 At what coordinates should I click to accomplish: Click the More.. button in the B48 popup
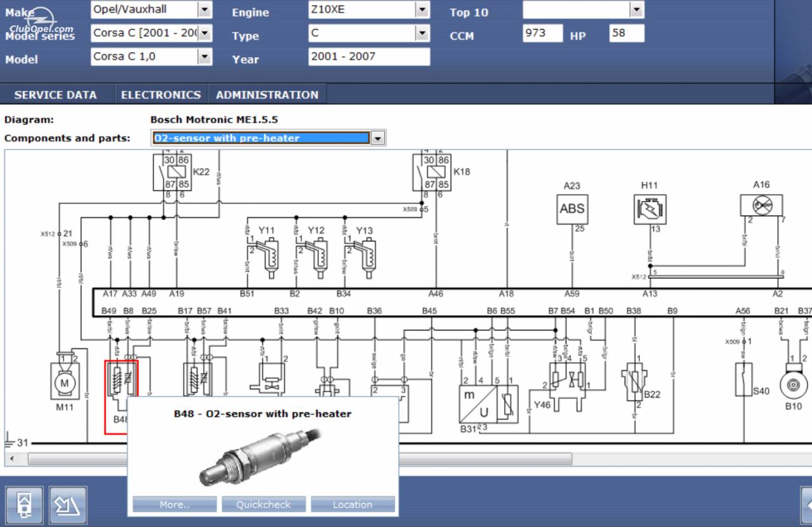pos(174,505)
